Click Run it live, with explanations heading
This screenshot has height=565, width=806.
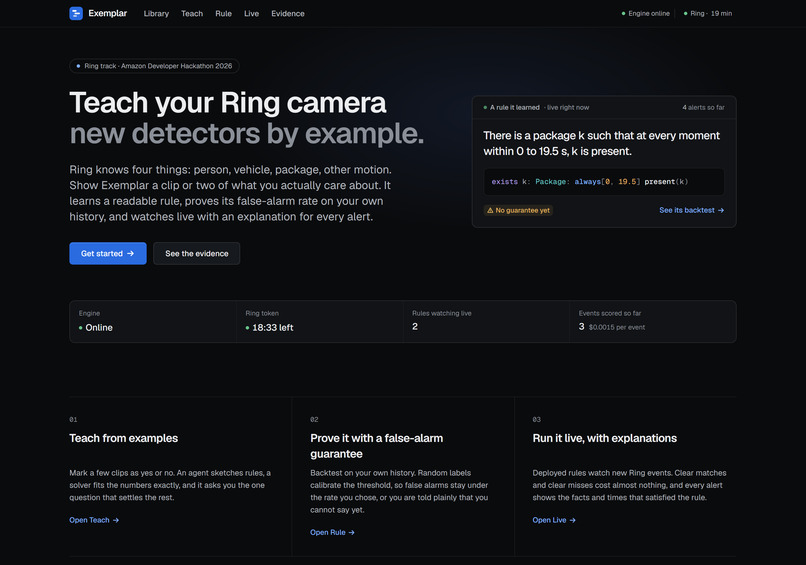pyautogui.click(x=604, y=438)
